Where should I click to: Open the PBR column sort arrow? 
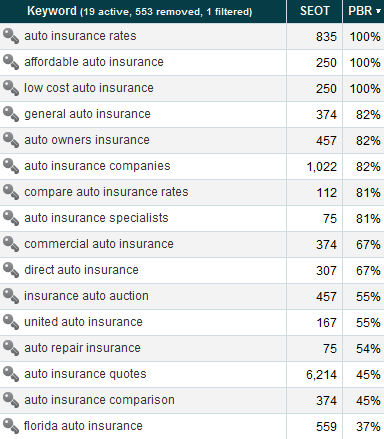pos(378,11)
